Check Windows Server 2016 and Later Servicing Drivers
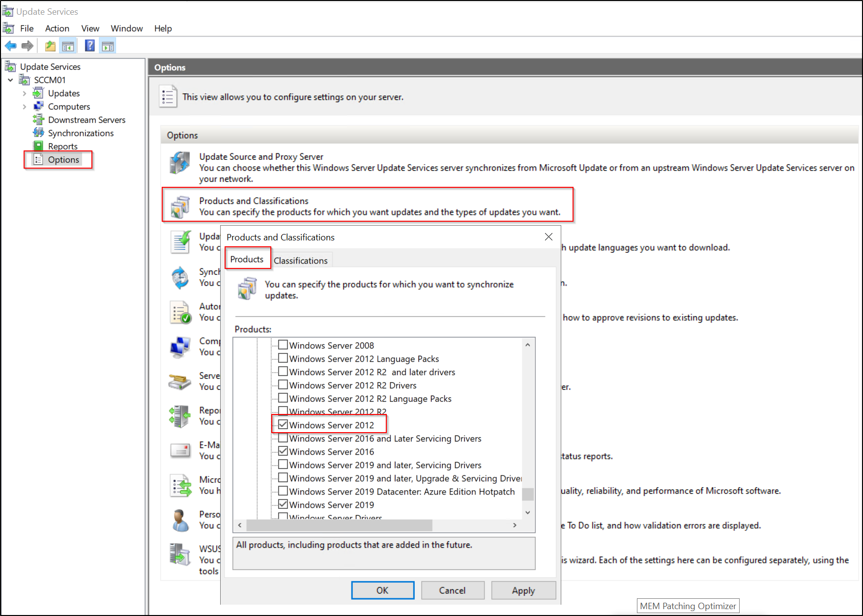863x616 pixels. pos(283,438)
